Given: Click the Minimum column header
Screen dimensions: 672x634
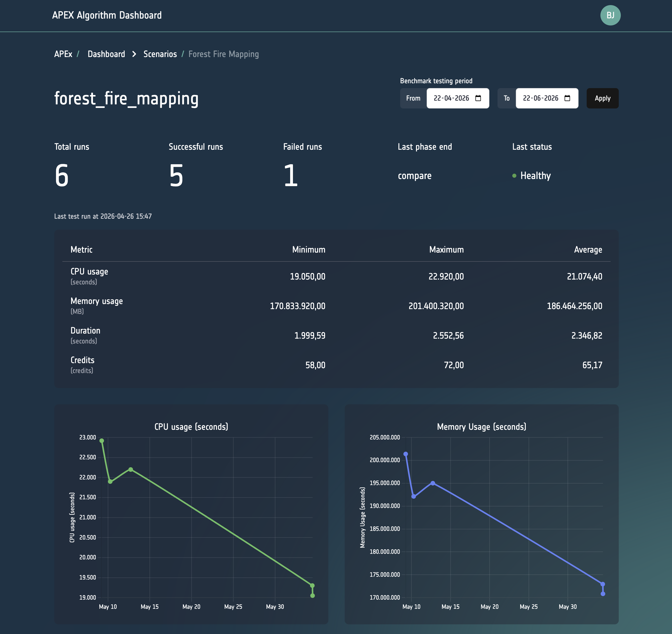Looking at the screenshot, I should pos(309,250).
